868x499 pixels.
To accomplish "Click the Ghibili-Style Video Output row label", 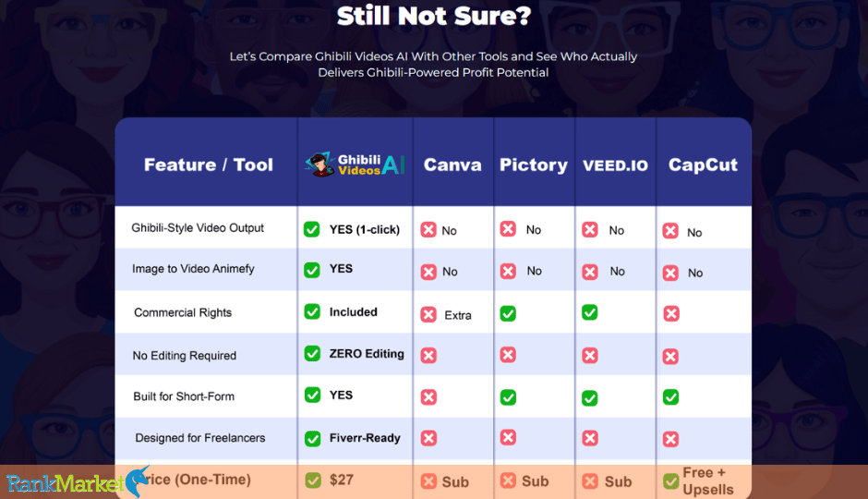I will pos(198,227).
